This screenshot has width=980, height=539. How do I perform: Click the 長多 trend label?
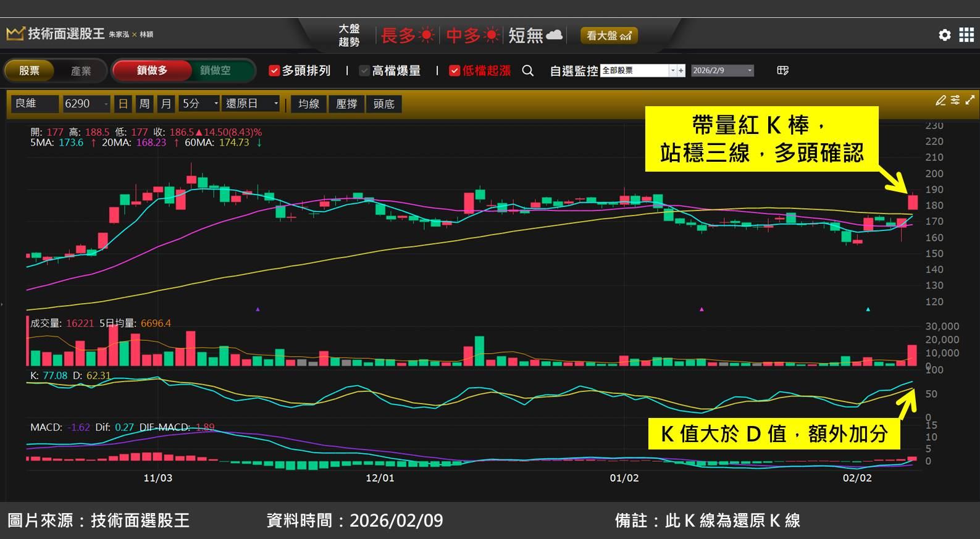point(398,35)
